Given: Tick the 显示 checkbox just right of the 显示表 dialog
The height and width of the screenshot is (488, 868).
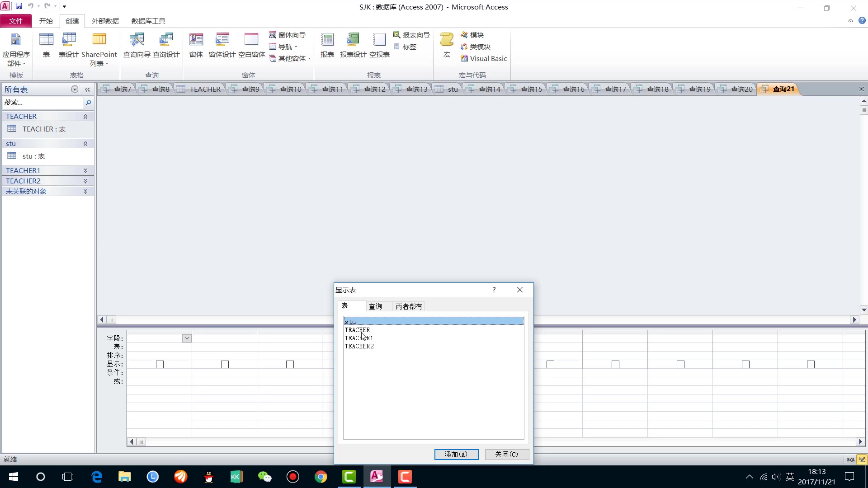Looking at the screenshot, I should click(x=550, y=365).
